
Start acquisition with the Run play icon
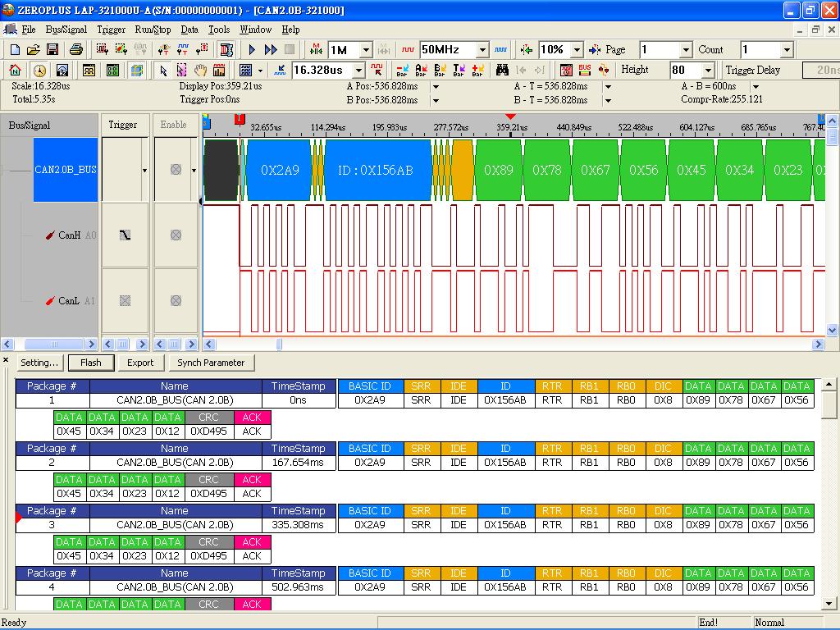point(251,49)
